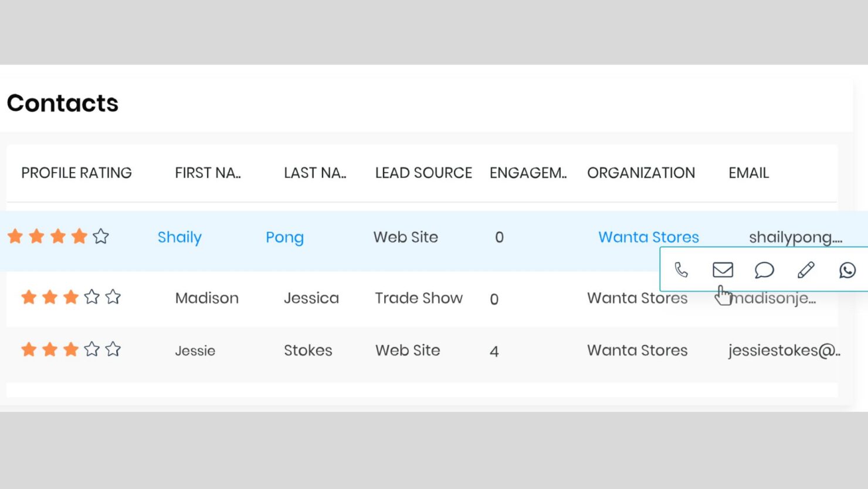
Task: Open the Shaily first name link
Action: tap(179, 237)
